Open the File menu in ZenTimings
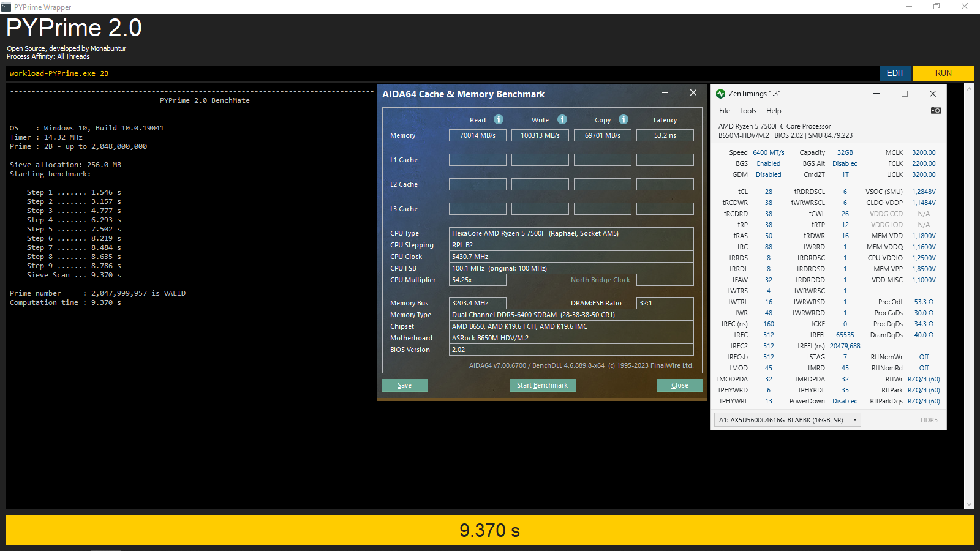Image resolution: width=980 pixels, height=551 pixels. [725, 111]
